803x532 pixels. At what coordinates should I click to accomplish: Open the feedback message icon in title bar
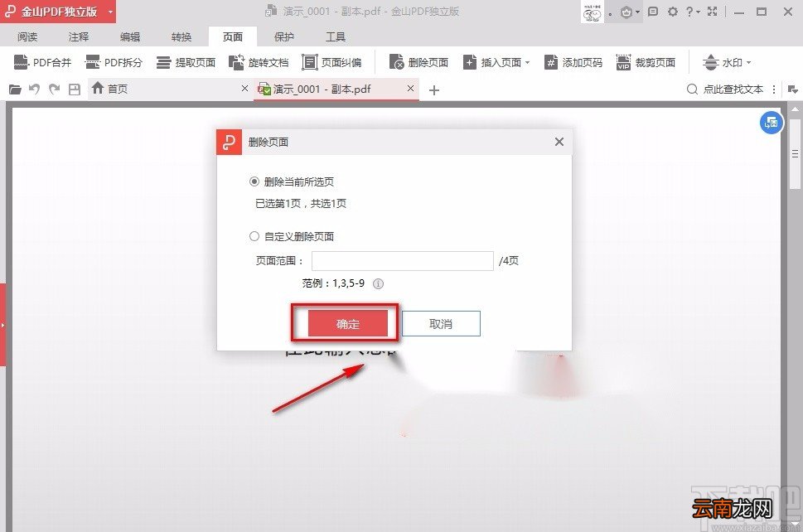point(652,12)
